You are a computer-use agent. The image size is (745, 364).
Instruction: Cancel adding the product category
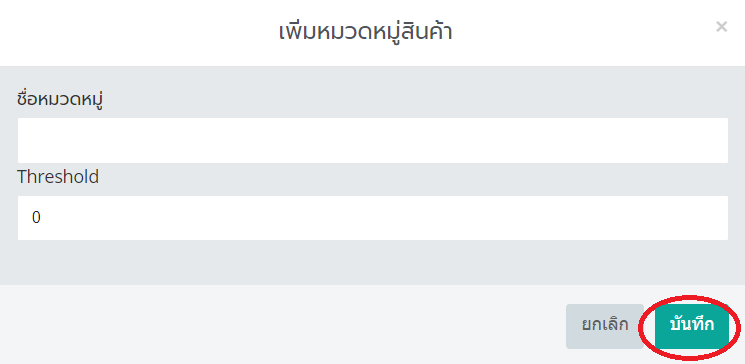[x=605, y=326]
